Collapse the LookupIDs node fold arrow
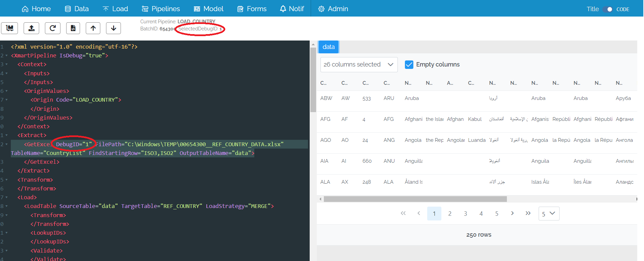The width and height of the screenshot is (644, 261). pyautogui.click(x=6, y=233)
